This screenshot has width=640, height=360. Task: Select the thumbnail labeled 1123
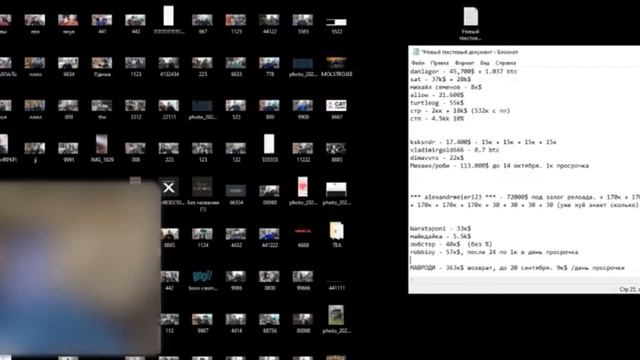tap(136, 67)
